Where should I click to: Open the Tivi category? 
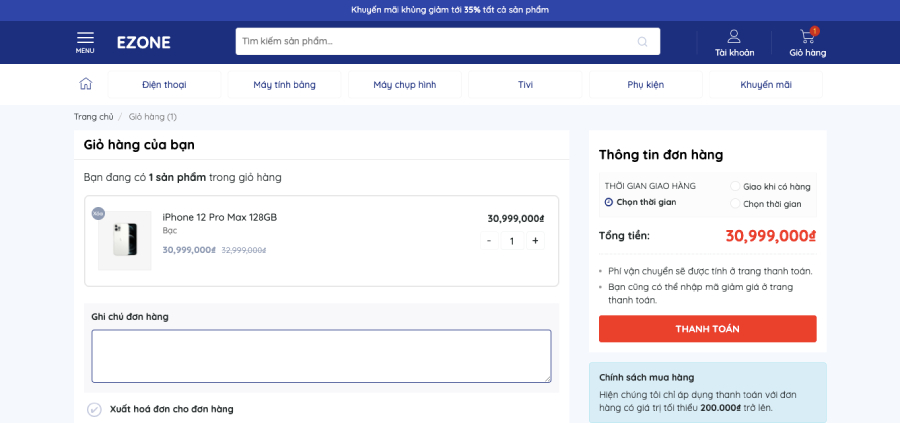point(525,84)
